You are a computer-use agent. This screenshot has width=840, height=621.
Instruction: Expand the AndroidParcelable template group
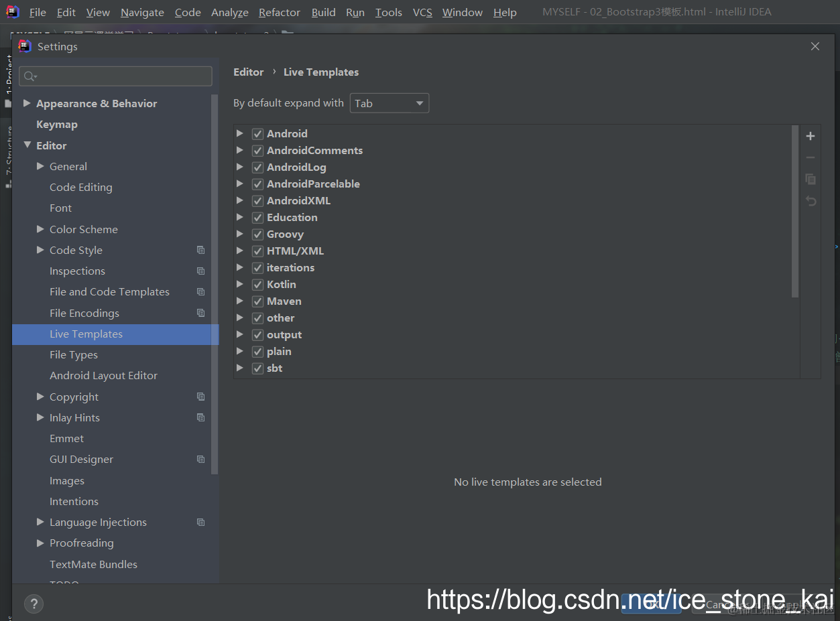point(240,184)
